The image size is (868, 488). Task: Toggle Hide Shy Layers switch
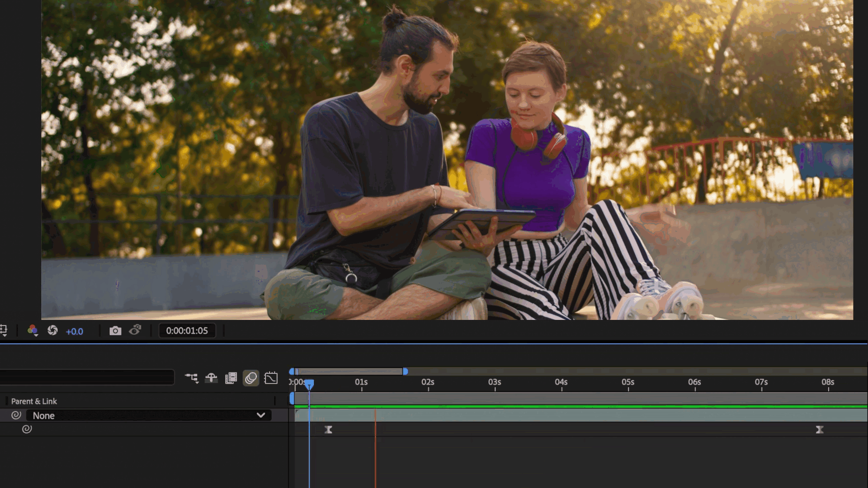coord(211,378)
